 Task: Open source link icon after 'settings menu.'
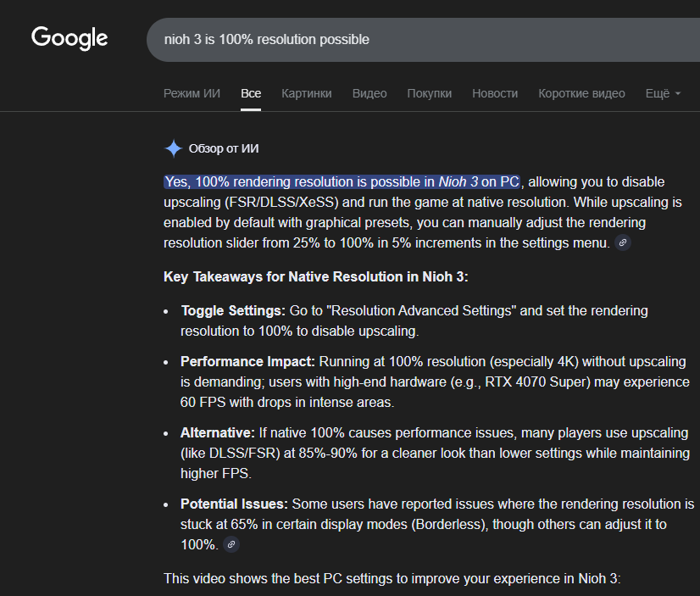(623, 243)
